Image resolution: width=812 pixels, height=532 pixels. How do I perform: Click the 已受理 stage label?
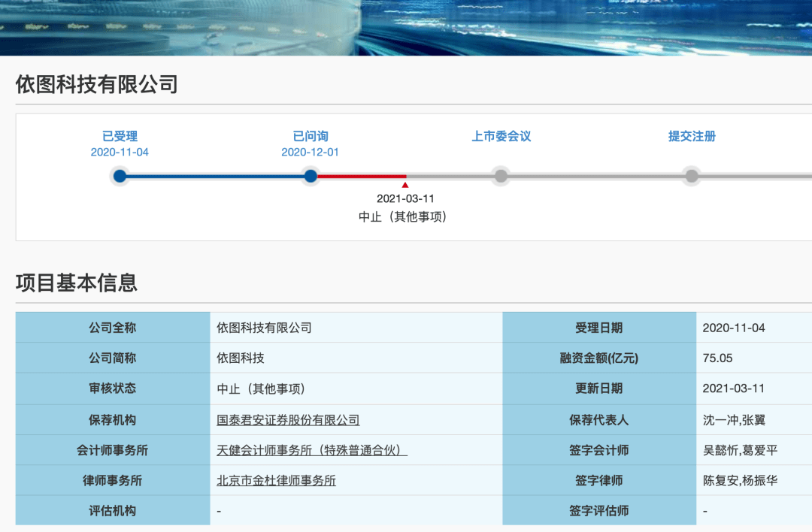[120, 136]
